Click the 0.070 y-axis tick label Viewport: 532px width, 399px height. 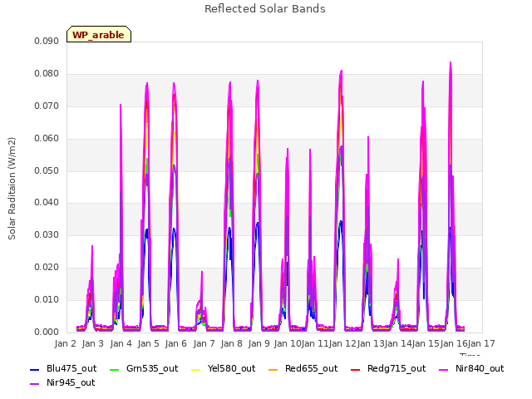(47, 106)
